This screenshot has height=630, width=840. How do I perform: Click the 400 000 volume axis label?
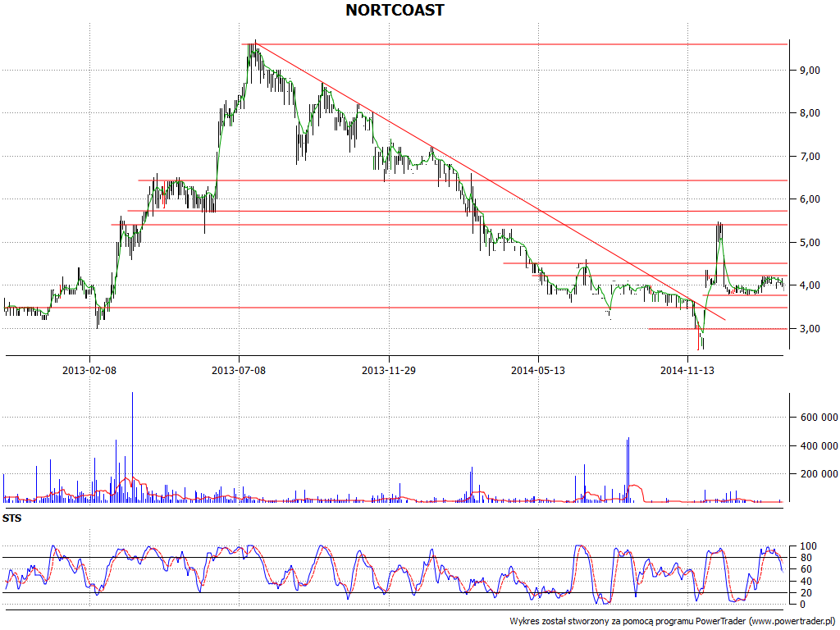[x=819, y=445]
